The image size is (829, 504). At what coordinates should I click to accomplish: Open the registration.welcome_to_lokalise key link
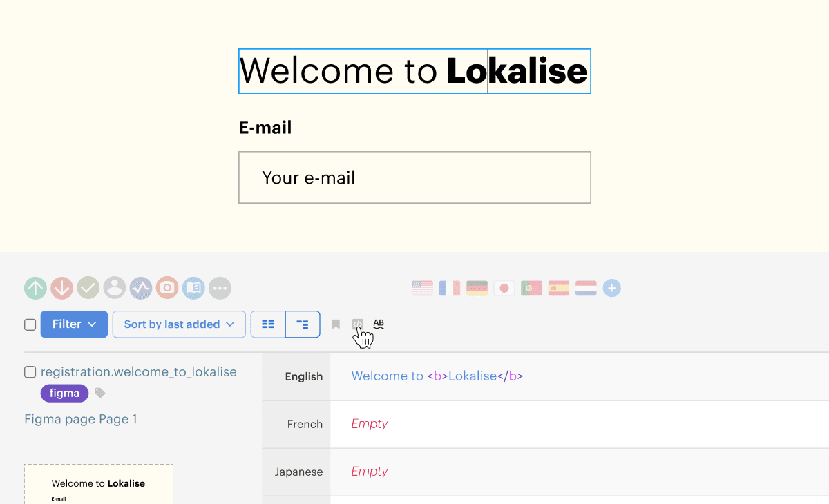tap(139, 372)
